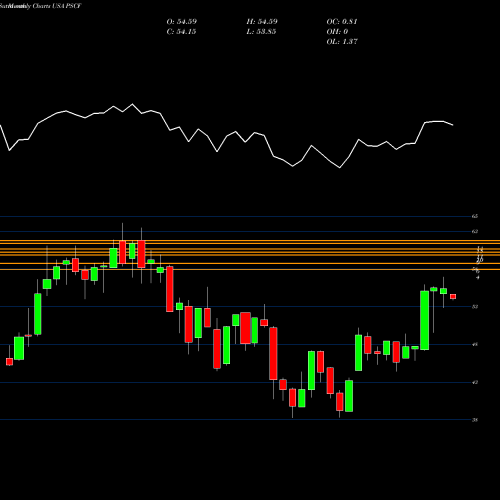Click the last small red candlestick on the chart

(x=453, y=297)
